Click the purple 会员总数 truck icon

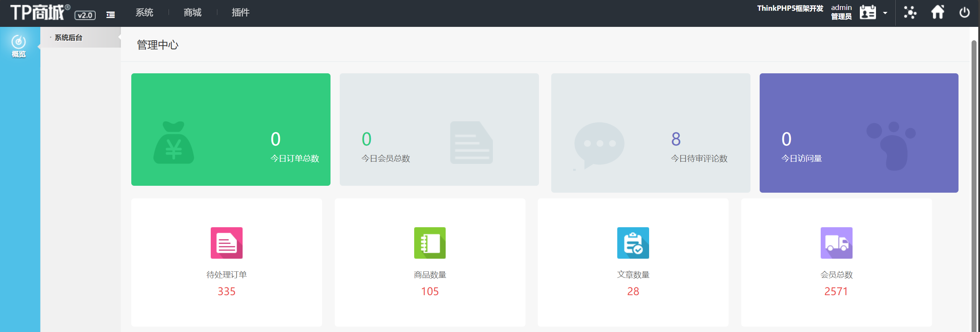point(836,243)
